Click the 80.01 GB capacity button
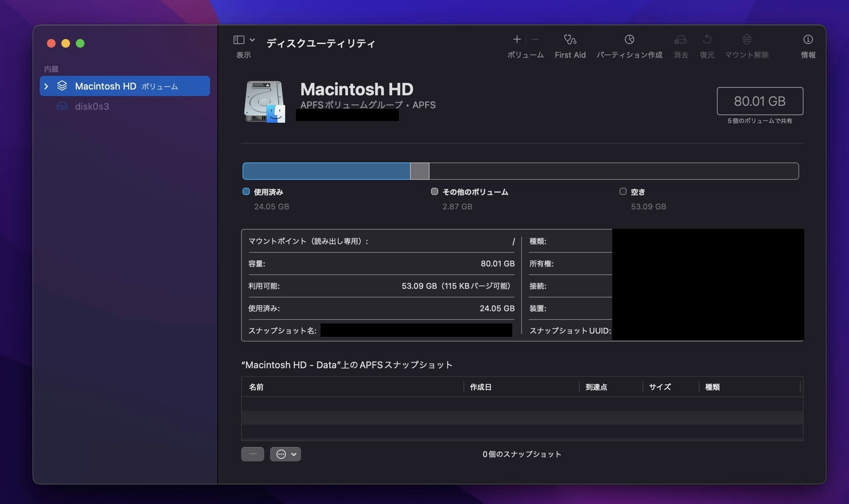Viewport: 849px width, 504px height. tap(760, 101)
